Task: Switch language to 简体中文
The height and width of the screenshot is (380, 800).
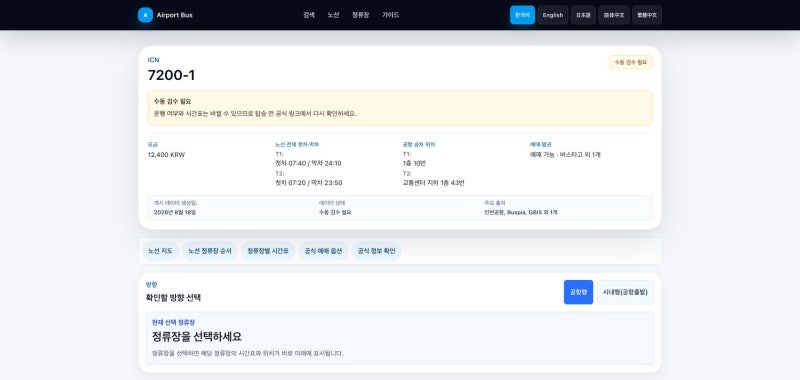Action: pos(614,15)
